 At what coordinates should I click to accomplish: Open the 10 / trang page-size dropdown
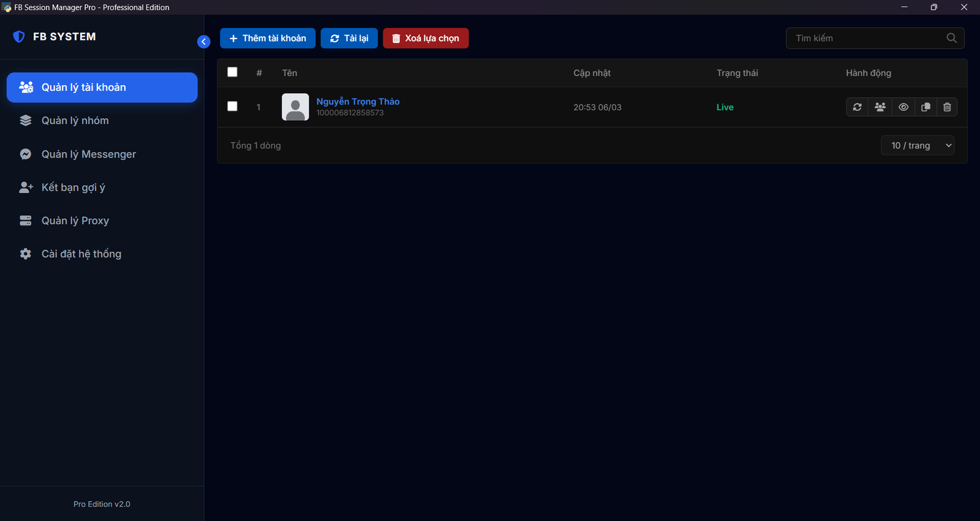pyautogui.click(x=918, y=145)
